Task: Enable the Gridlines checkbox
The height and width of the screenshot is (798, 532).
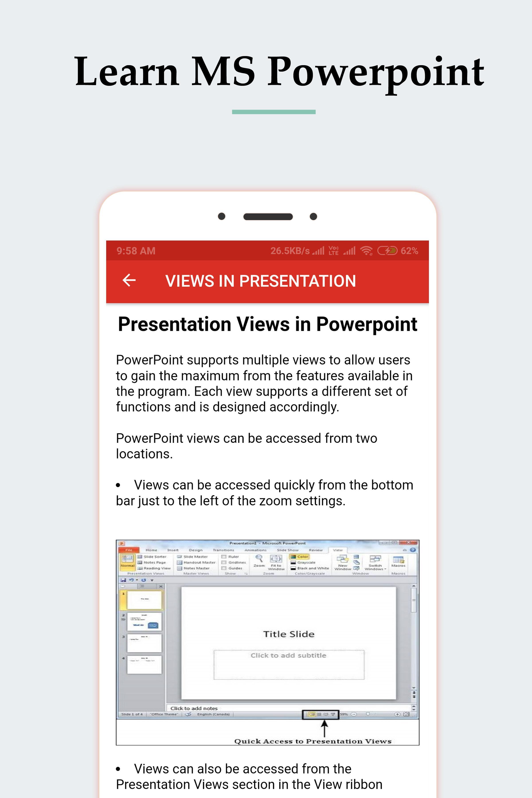Action: 224,563
